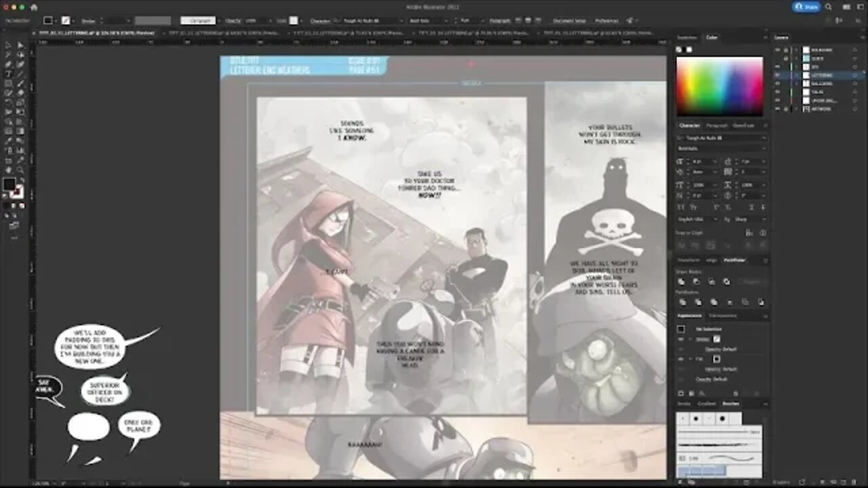Image resolution: width=868 pixels, height=488 pixels.
Task: Hide the SFX layer
Action: [x=777, y=67]
